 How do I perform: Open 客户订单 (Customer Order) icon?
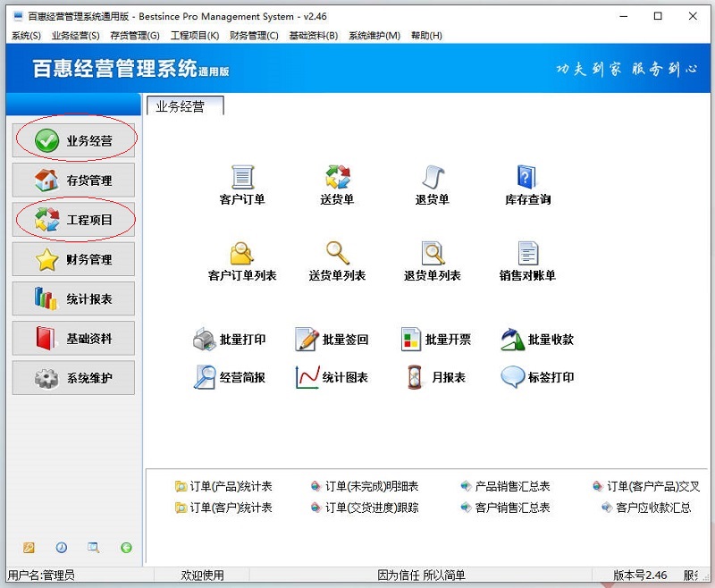242,183
